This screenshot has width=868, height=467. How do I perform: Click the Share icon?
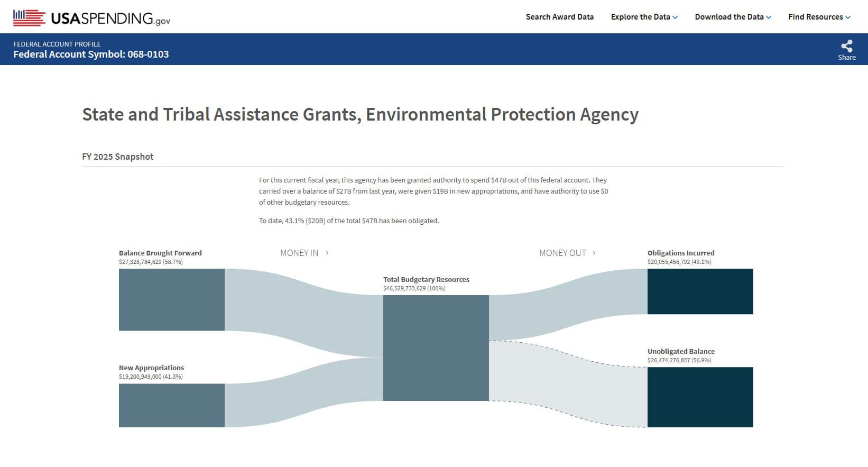[846, 47]
